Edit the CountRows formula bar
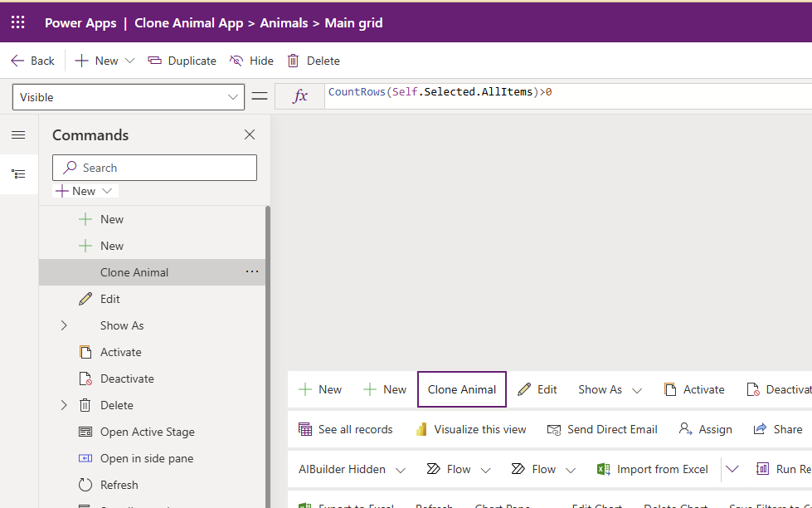The width and height of the screenshot is (812, 508). pos(568,96)
